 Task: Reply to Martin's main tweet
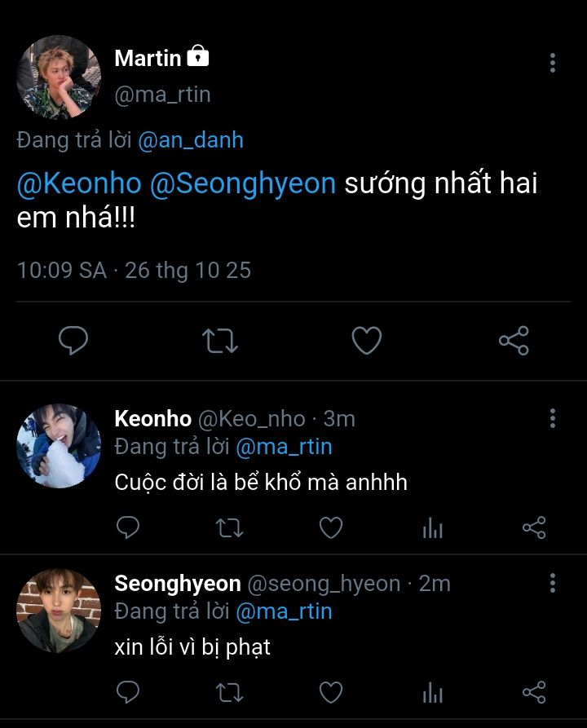point(73,340)
